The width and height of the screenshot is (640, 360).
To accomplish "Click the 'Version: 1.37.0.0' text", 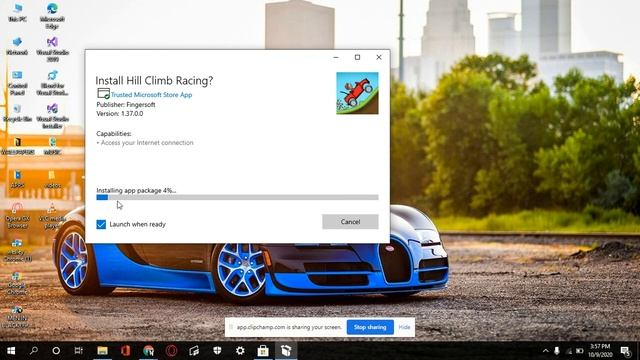I will coord(120,113).
